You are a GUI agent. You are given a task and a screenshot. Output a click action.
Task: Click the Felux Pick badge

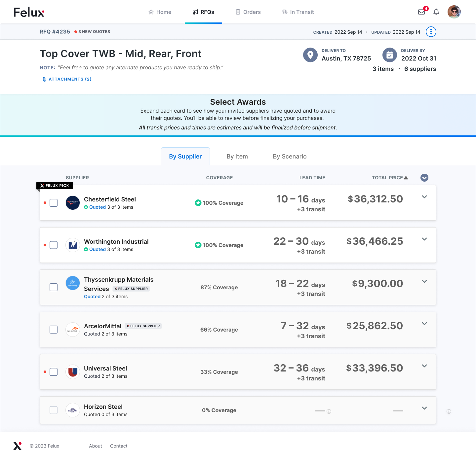click(x=55, y=186)
